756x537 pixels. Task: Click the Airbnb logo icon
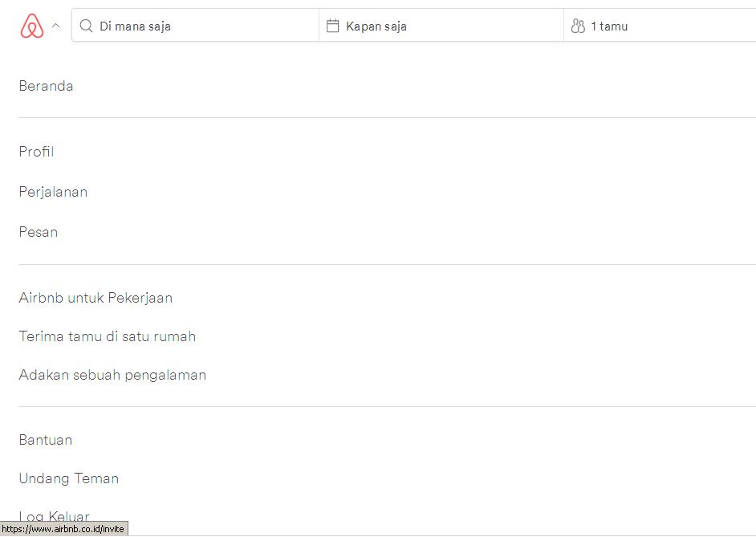[32, 26]
